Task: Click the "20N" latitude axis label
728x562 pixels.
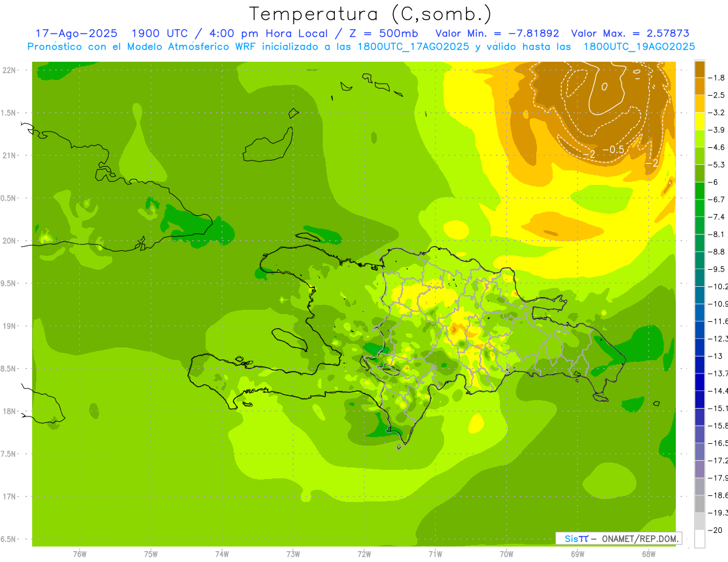Action: point(10,241)
